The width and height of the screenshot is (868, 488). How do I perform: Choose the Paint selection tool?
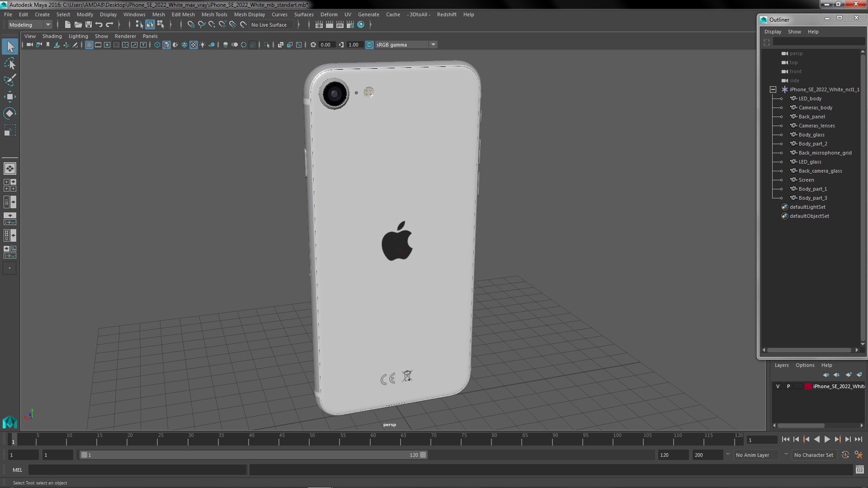coord(10,80)
